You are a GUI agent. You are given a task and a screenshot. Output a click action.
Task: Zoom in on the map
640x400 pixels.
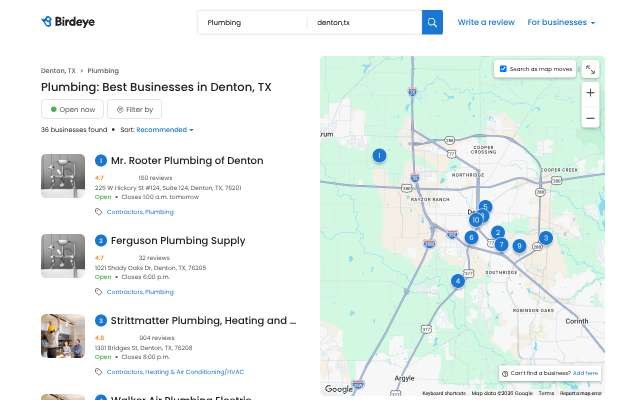pyautogui.click(x=590, y=93)
